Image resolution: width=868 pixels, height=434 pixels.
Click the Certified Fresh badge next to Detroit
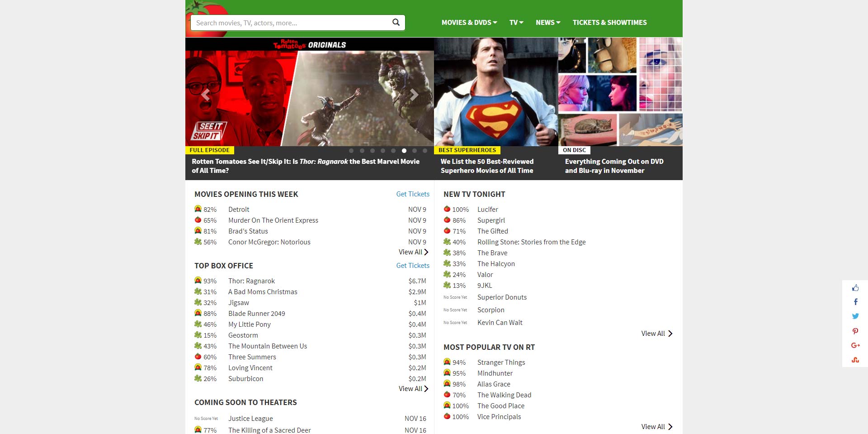click(x=198, y=209)
